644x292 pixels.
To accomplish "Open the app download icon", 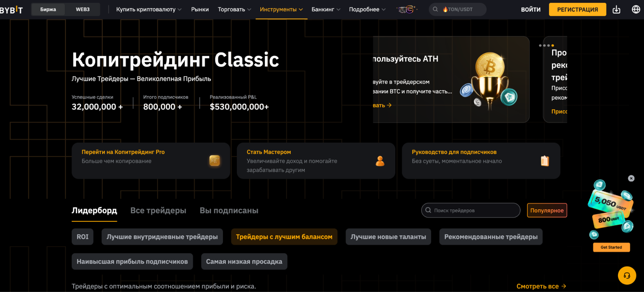I will click(616, 10).
